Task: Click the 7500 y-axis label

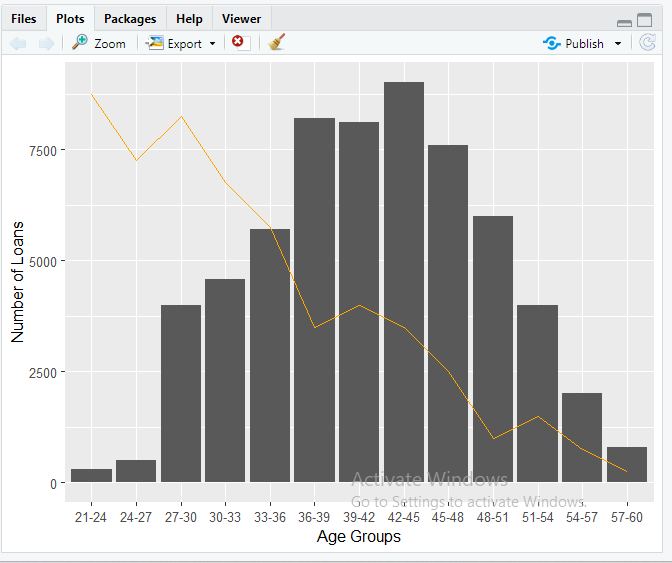Action: coord(43,151)
